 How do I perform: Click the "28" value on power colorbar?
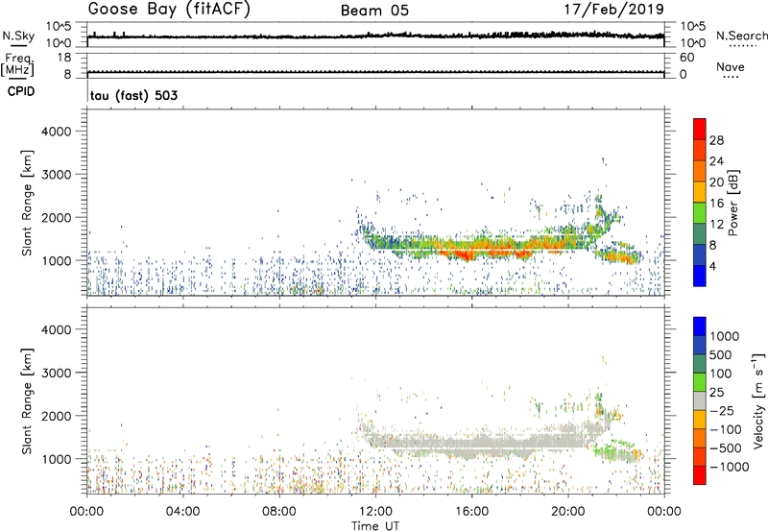(x=716, y=140)
